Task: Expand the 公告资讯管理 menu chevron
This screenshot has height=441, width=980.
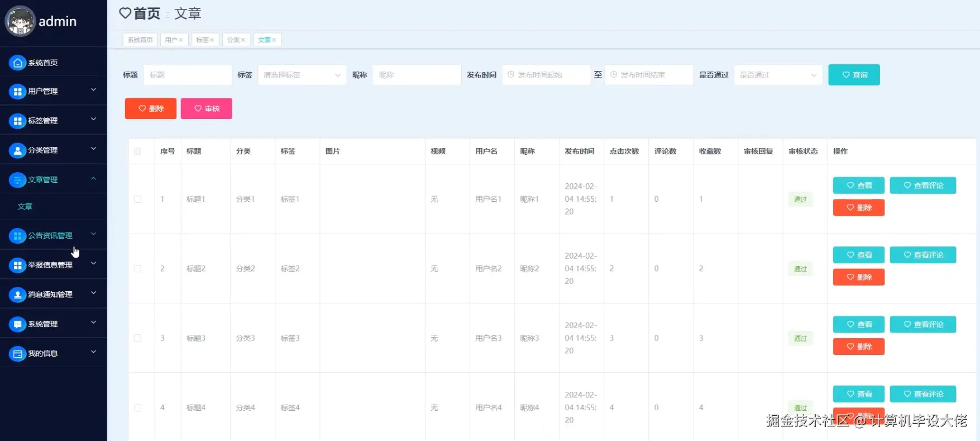Action: 94,234
